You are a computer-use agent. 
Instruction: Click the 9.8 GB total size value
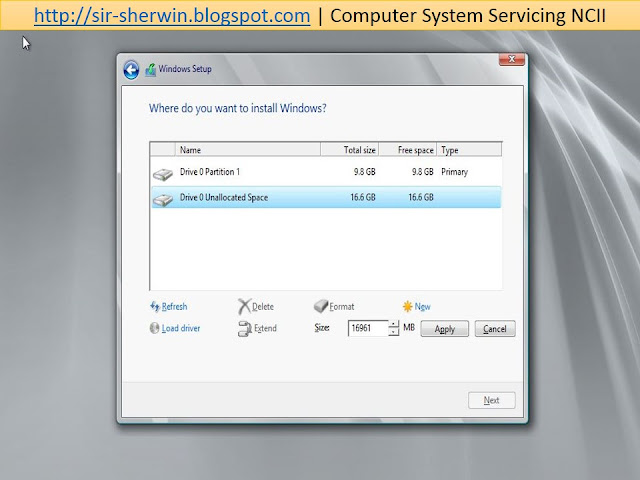pos(364,172)
